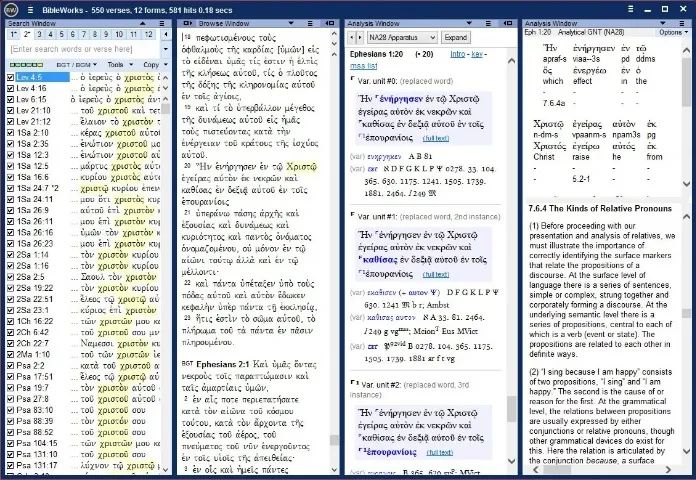Click the up arrow atop the Analytical GNT grid scrollbar

point(686,50)
